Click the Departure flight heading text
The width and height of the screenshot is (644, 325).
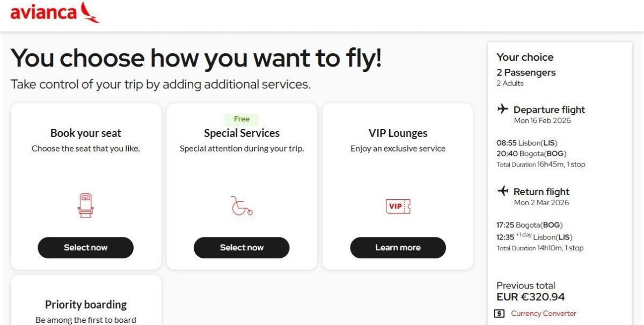click(x=549, y=110)
